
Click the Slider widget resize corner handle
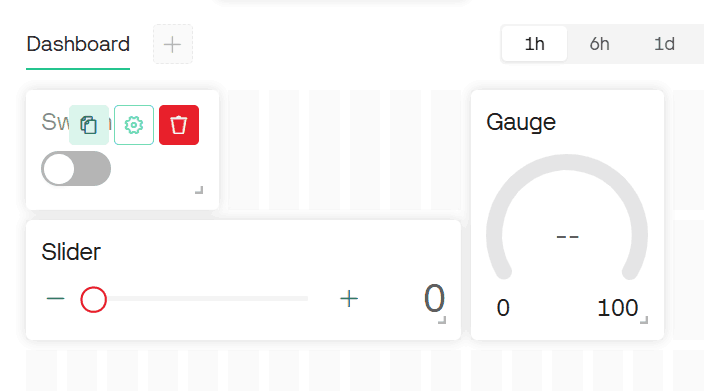click(442, 320)
